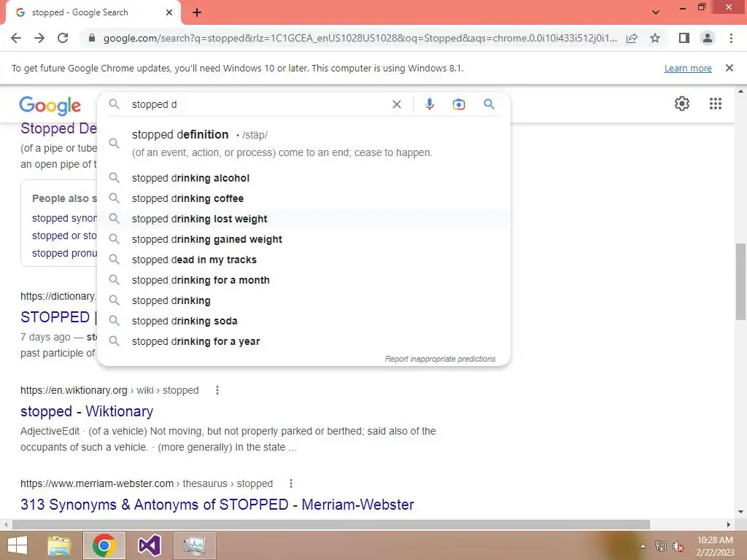Open taskbar monitor app icon
The image size is (747, 560).
[194, 545]
